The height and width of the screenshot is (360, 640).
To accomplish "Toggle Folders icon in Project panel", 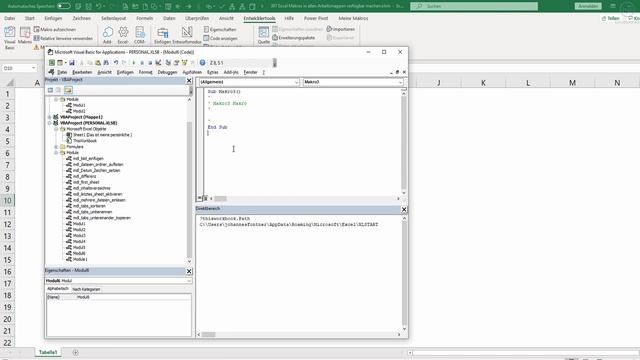I will (68, 90).
